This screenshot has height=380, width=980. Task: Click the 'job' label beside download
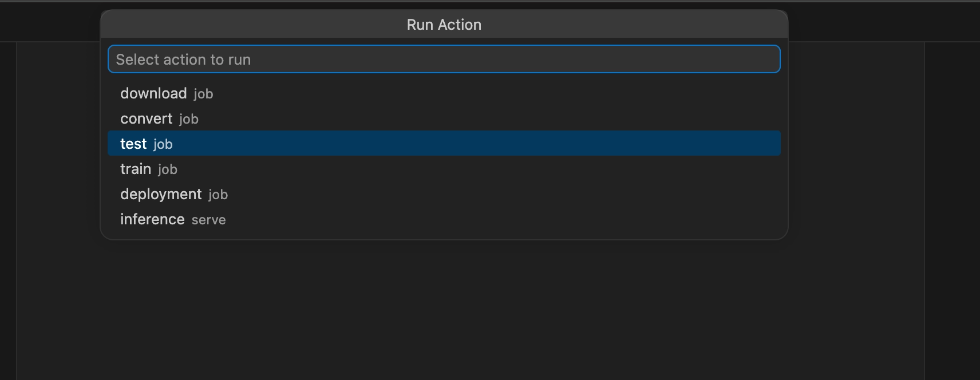point(203,94)
